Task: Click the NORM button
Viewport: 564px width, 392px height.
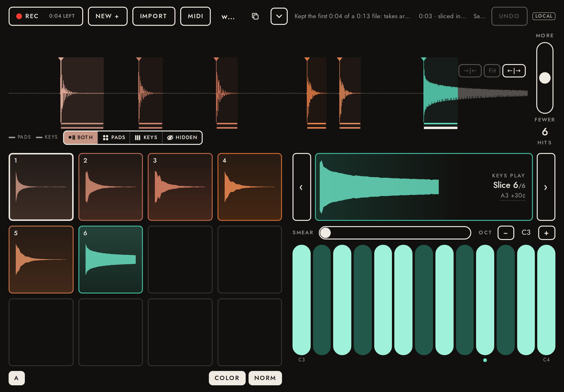Action: [265, 378]
